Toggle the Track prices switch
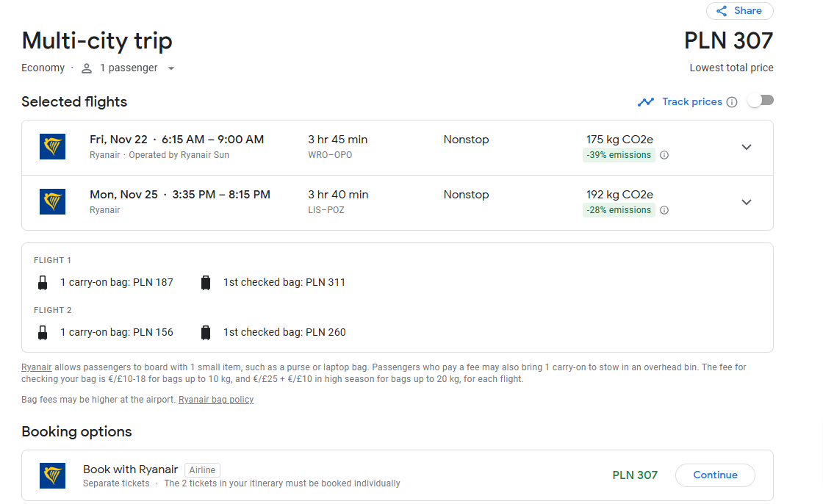Screen dimensions: 823x504 point(761,100)
